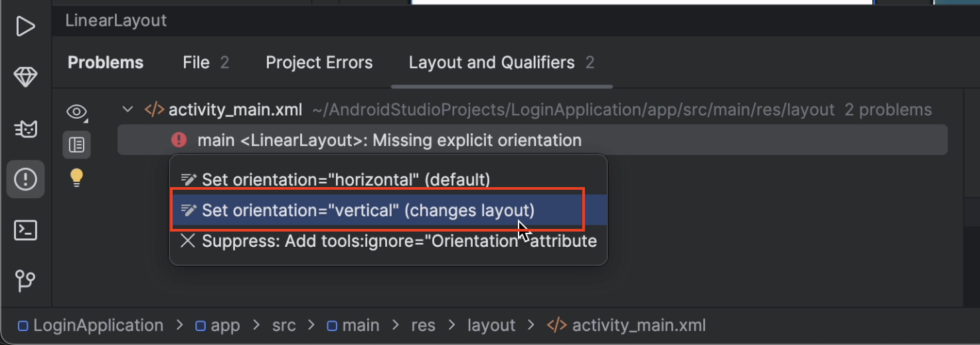Viewport: 980px width, 345px height.
Task: Switch to the File tab
Action: click(206, 62)
